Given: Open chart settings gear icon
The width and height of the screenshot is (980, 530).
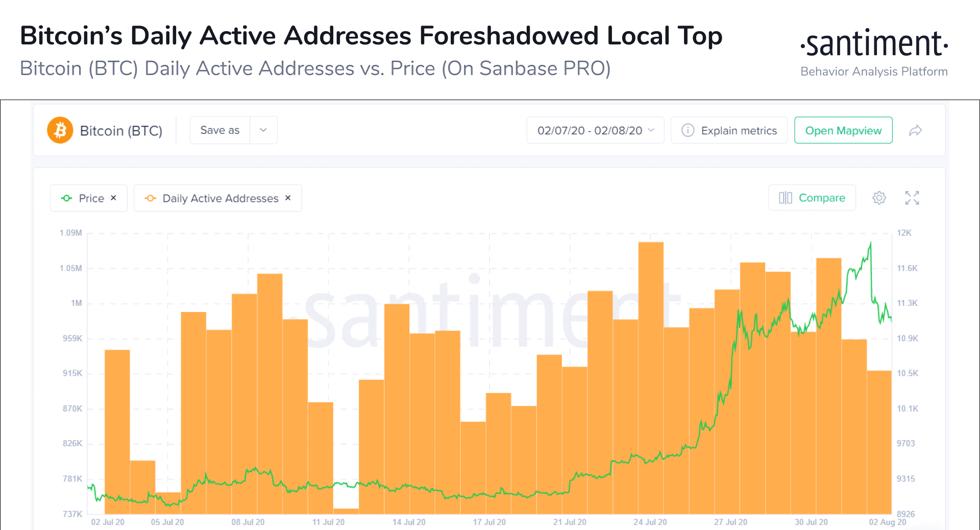Looking at the screenshot, I should pyautogui.click(x=879, y=198).
